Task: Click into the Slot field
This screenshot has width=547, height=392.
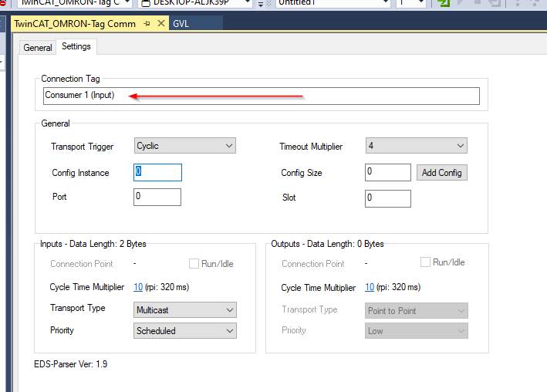Action: pos(388,198)
